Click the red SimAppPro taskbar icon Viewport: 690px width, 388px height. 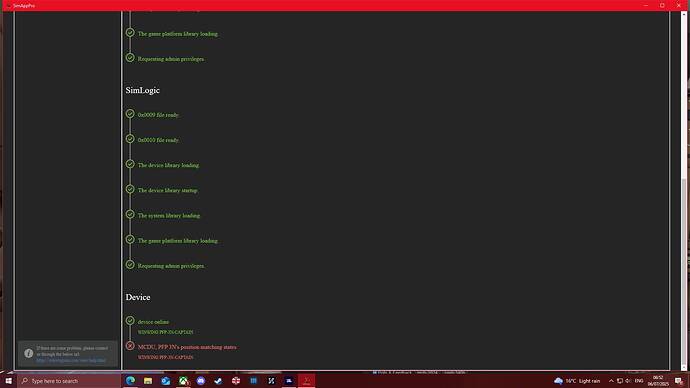[307, 381]
